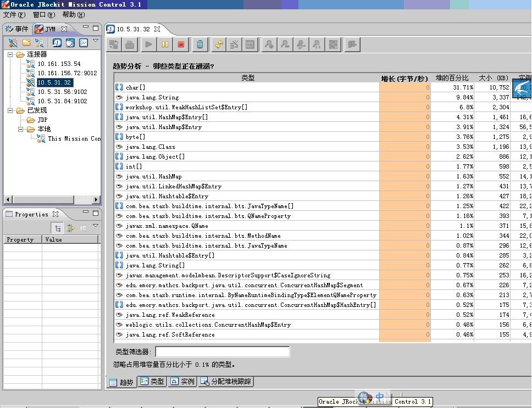Screen dimensions: 532x408
Task: Create a new folder in the JVM browser
Action: pos(26,43)
